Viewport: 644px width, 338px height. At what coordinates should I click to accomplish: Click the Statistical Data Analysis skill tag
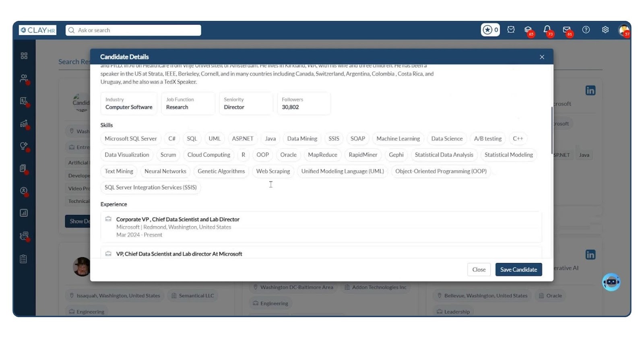[x=444, y=155]
